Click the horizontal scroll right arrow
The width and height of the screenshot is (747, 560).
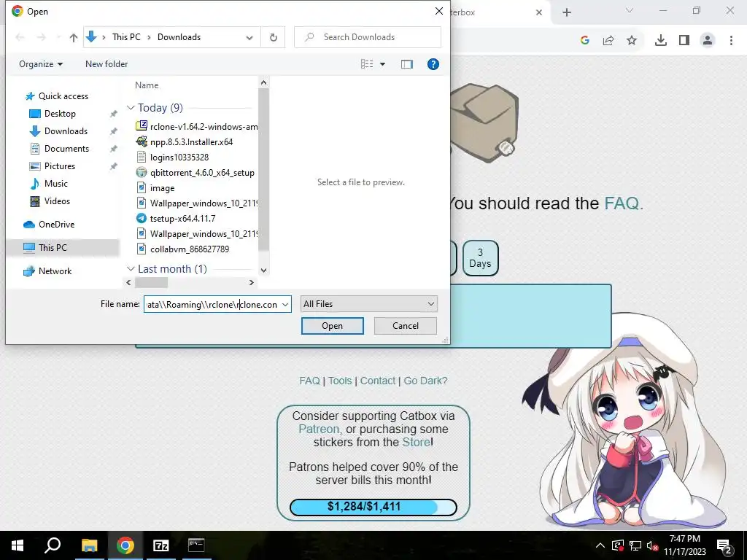252,282
